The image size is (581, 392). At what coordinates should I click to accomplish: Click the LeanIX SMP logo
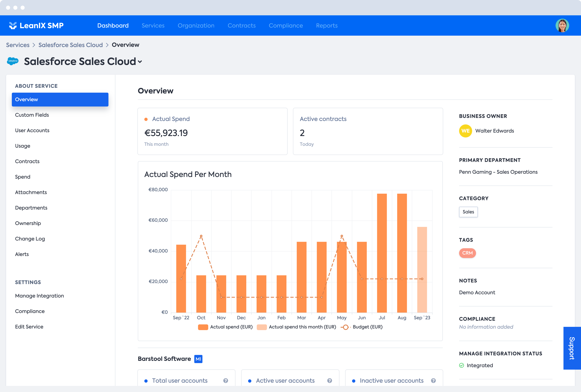36,25
